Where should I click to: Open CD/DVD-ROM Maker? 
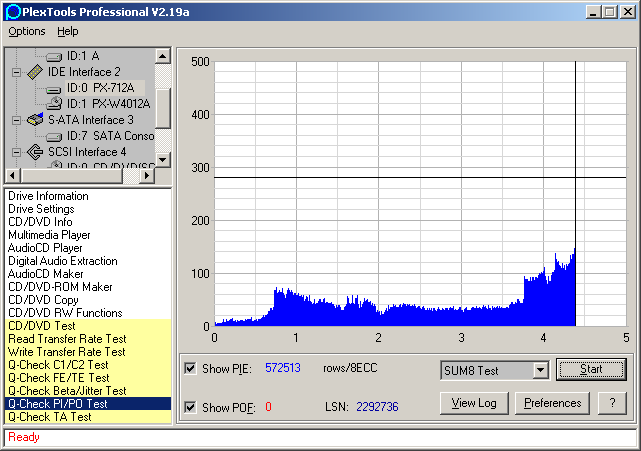pyautogui.click(x=88, y=287)
